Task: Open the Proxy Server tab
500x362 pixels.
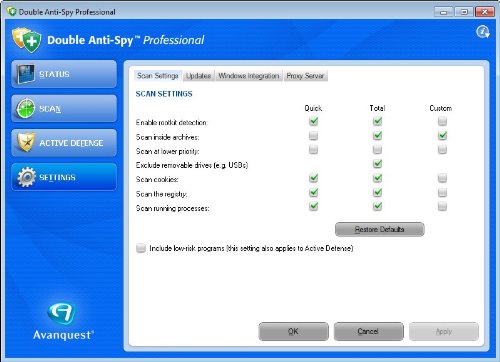Action: click(x=305, y=76)
